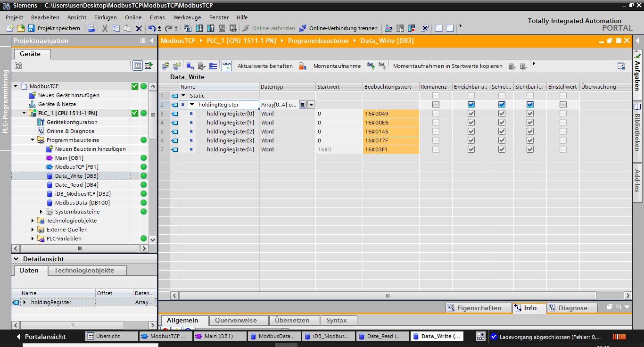Click the cut scissors icon
Screen dimensions: 644x347
(x=105, y=28)
